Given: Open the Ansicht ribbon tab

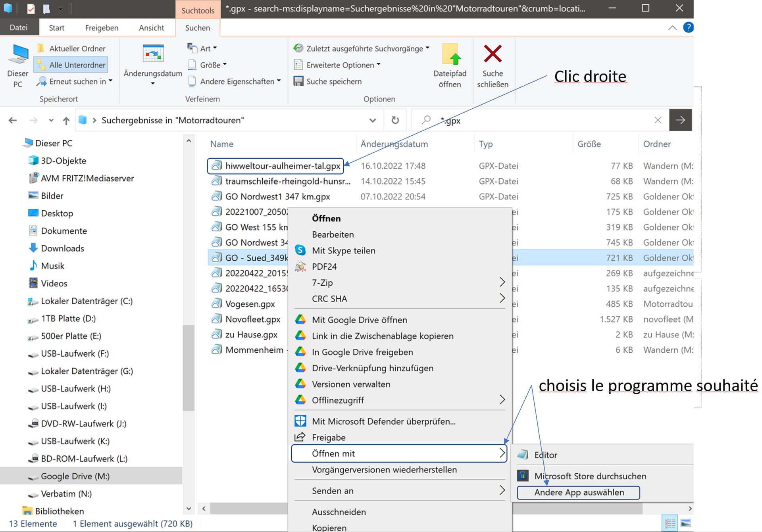Looking at the screenshot, I should [151, 28].
